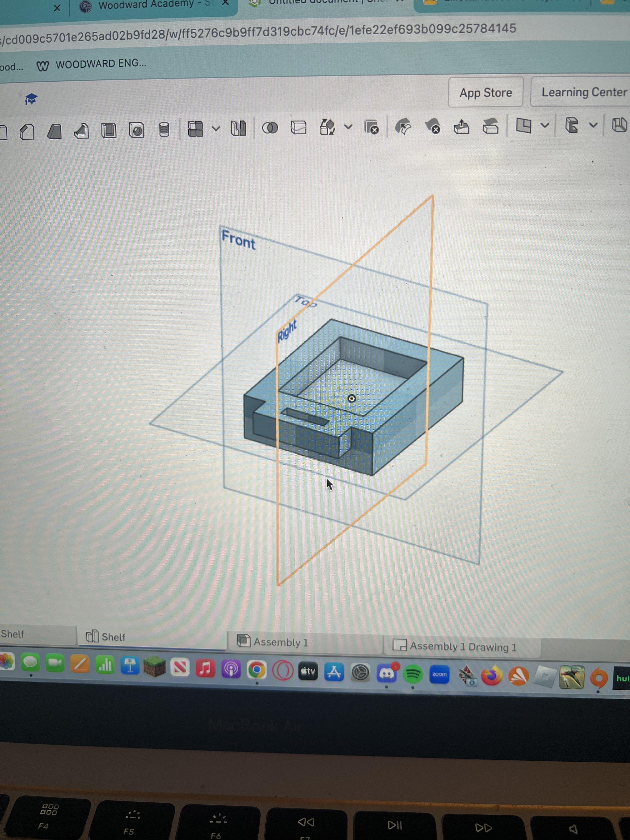Select the Draft tool
630x840 pixels.
(54, 131)
